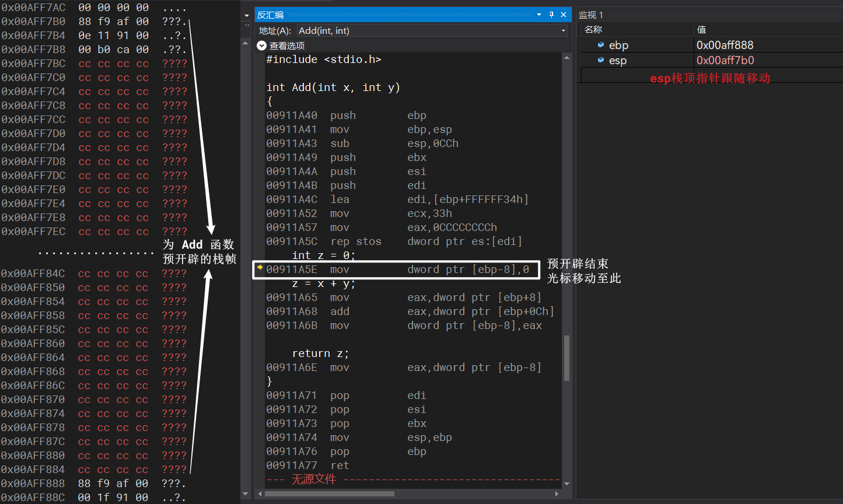Click the value 0x00aff888
Image resolution: width=843 pixels, height=504 pixels.
(x=725, y=45)
